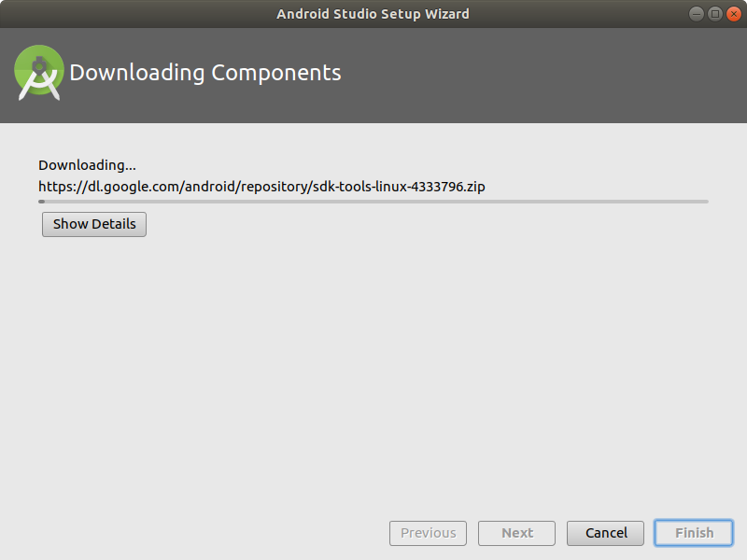Screen dimensions: 747x560
Task: Click the download progress bar track
Action: (373, 202)
